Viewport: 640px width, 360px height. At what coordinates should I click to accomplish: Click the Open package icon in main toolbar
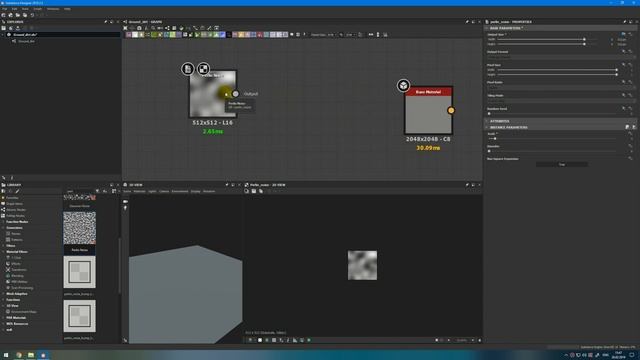pyautogui.click(x=11, y=15)
